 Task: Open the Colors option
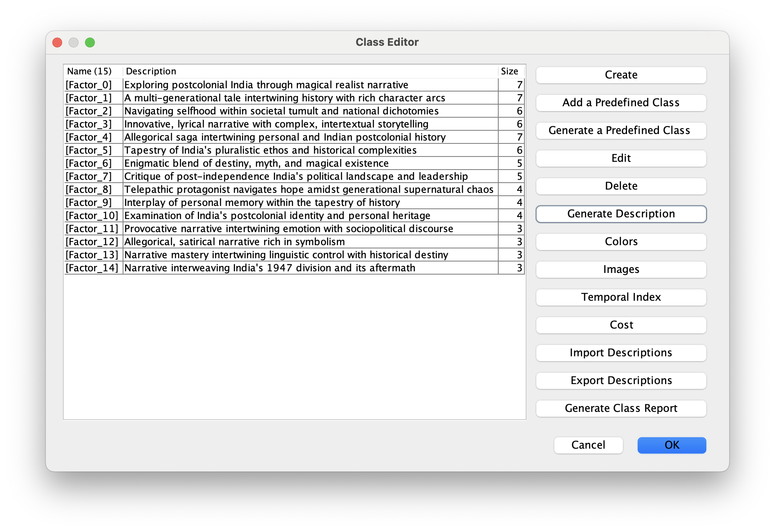pos(620,242)
